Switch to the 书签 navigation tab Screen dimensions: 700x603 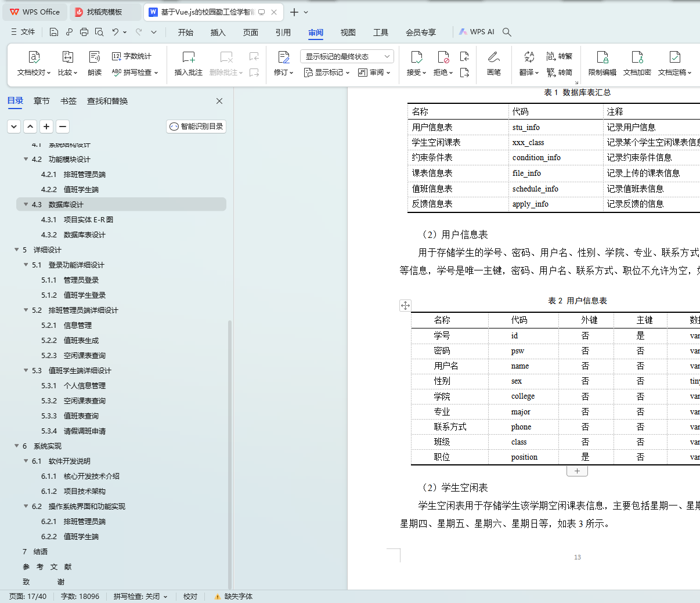coord(68,101)
